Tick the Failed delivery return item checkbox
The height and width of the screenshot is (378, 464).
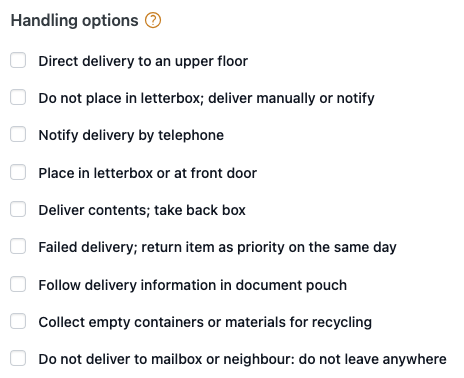pyautogui.click(x=18, y=246)
